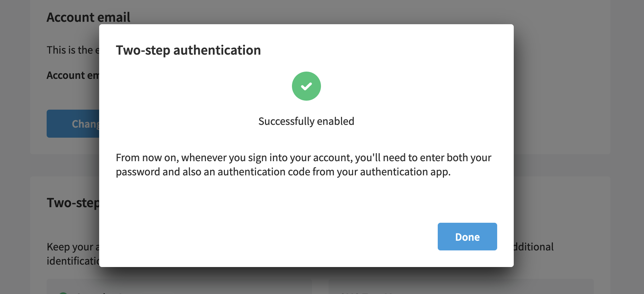Click the small green status icon at bottom left
The image size is (644, 294).
pyautogui.click(x=63, y=293)
